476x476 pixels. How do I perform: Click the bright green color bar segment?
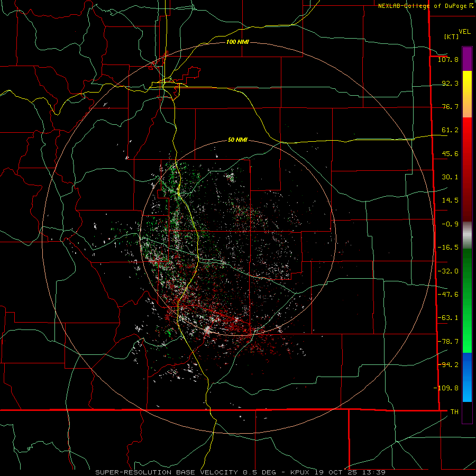click(467, 300)
